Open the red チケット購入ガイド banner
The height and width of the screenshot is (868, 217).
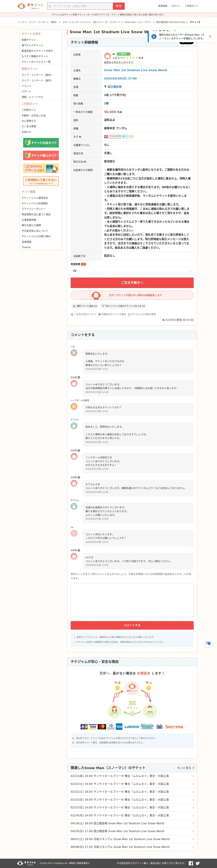(x=41, y=155)
